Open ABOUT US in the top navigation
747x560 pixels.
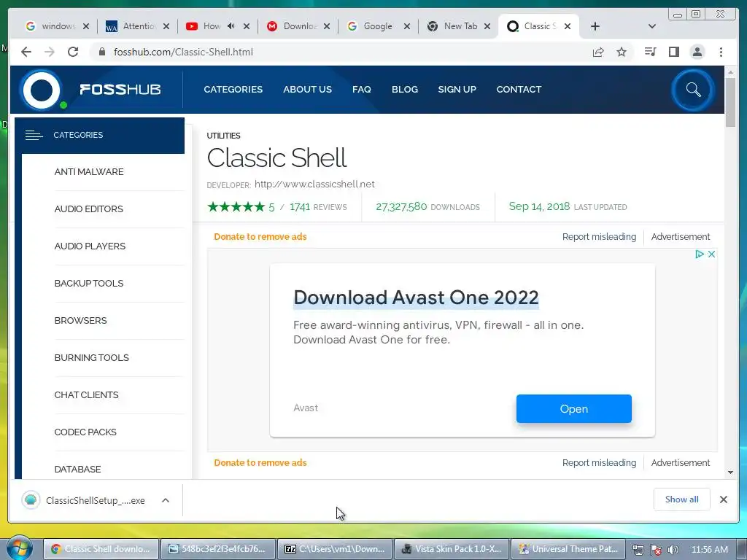click(x=307, y=90)
